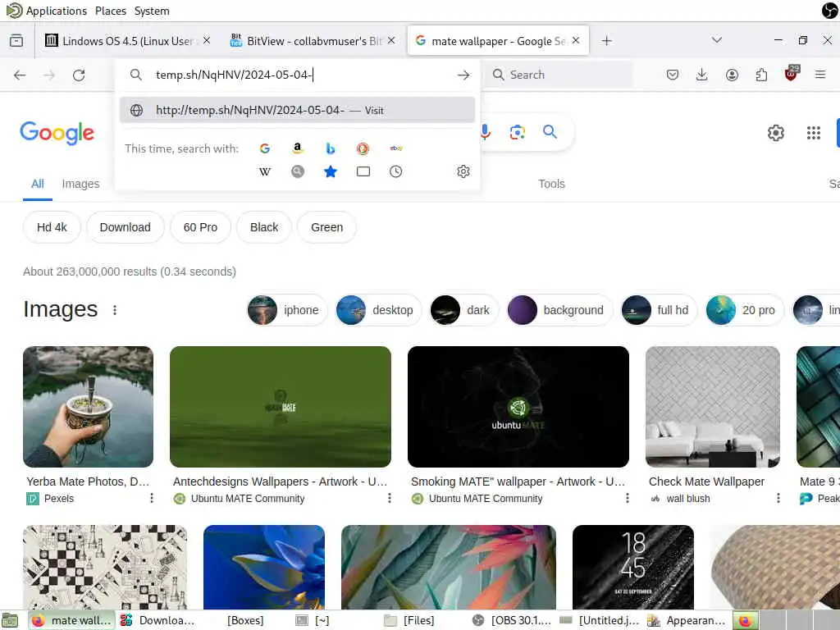Open the Places menu
The width and height of the screenshot is (840, 630).
tap(111, 11)
